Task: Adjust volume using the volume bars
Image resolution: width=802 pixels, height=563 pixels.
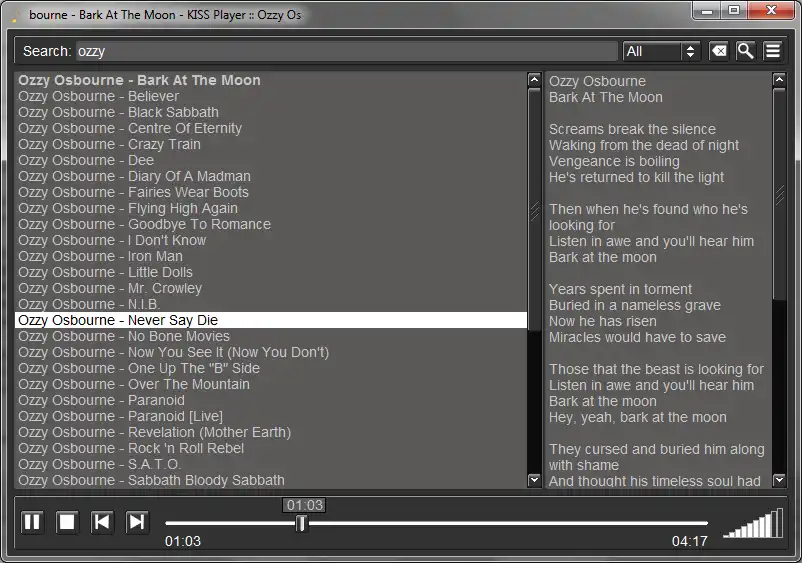Action: pos(753,523)
